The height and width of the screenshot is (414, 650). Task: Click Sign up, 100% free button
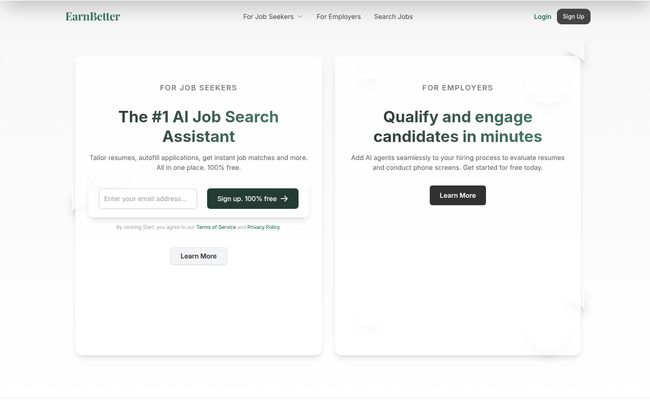252,199
